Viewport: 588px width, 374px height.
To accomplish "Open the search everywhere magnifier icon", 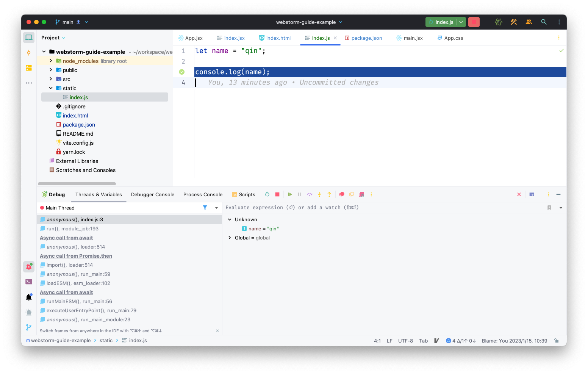I will 544,22.
